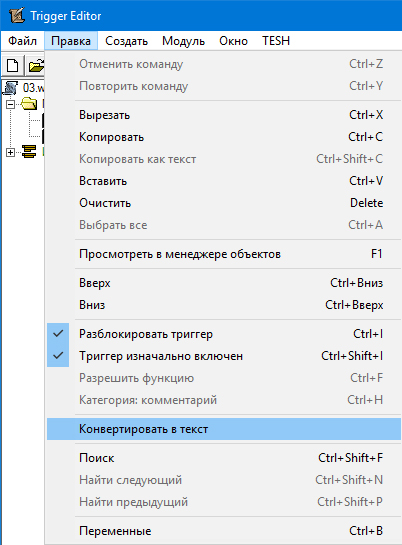Select 'Поиск' menu entry
Image resolution: width=402 pixels, height=545 pixels.
pyautogui.click(x=224, y=458)
